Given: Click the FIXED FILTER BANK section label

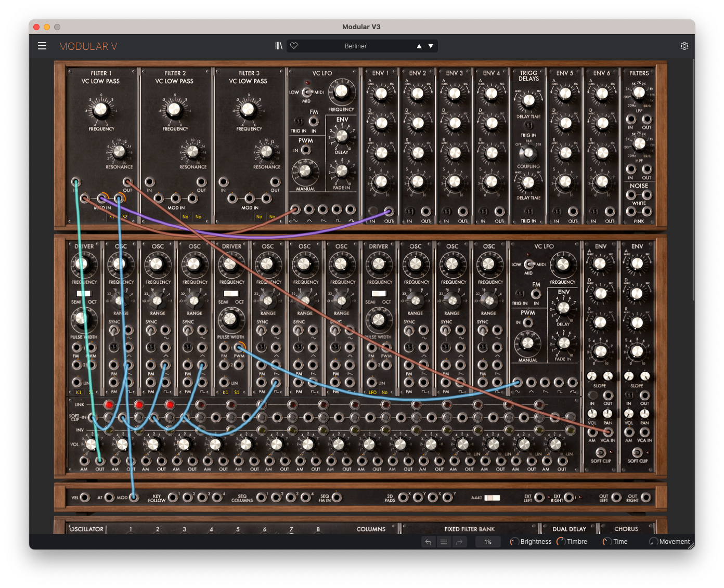Looking at the screenshot, I should click(470, 529).
